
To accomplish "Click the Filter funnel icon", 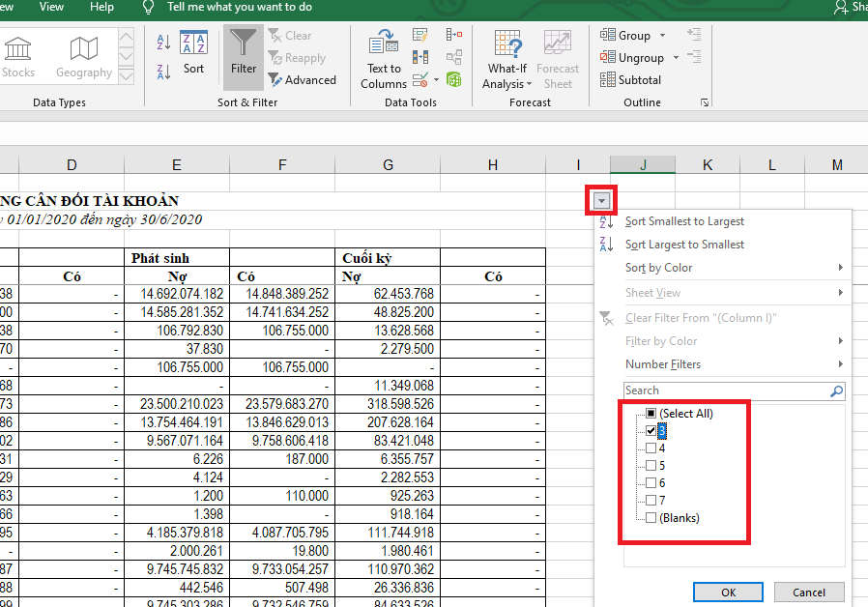I will coord(244,51).
